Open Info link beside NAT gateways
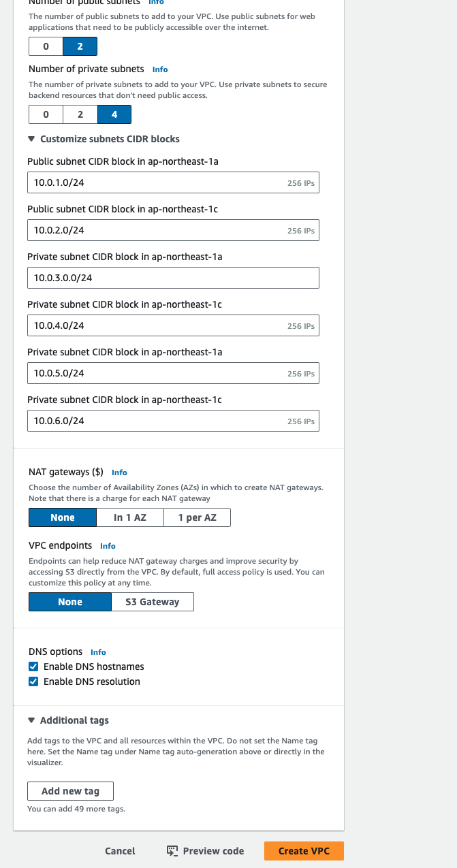457x868 pixels. (119, 472)
